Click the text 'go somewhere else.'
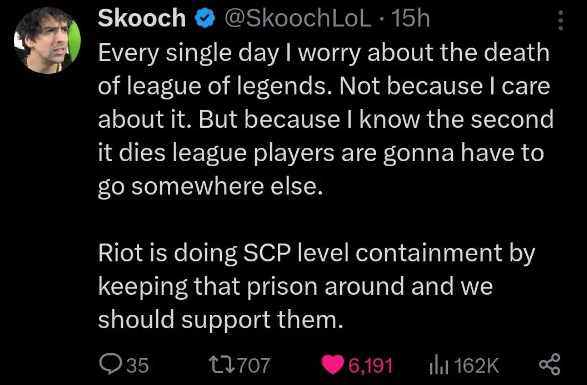Screen dimensions: 587x385 coord(210,187)
